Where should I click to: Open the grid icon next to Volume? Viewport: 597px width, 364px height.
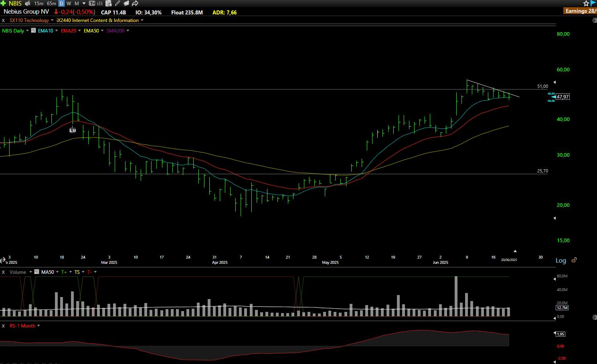pos(37,272)
